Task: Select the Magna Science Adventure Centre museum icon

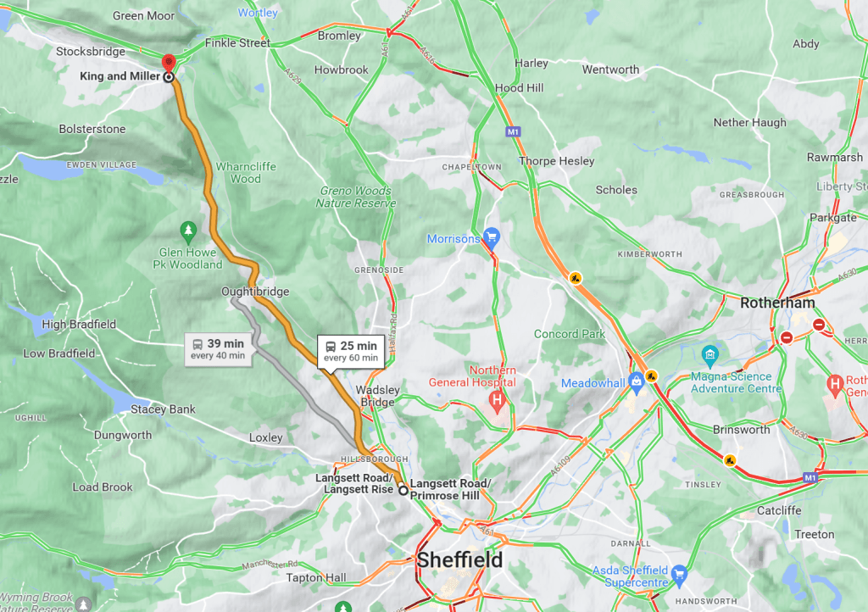Action: coord(709,356)
